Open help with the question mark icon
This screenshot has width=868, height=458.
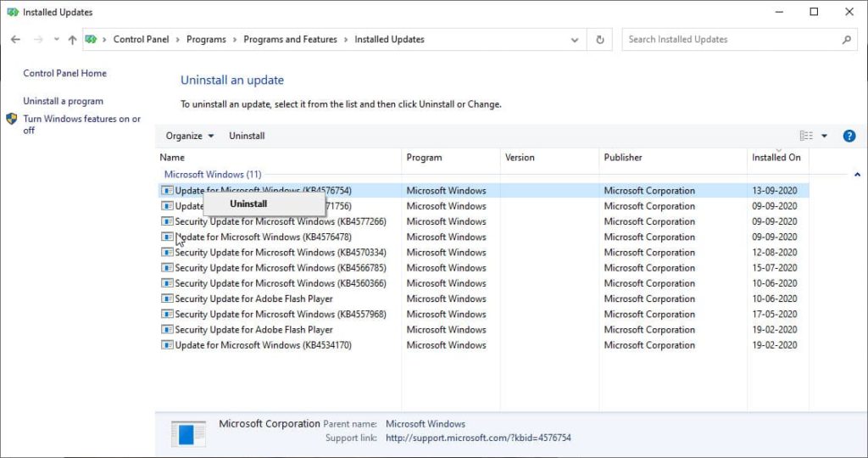pyautogui.click(x=849, y=136)
